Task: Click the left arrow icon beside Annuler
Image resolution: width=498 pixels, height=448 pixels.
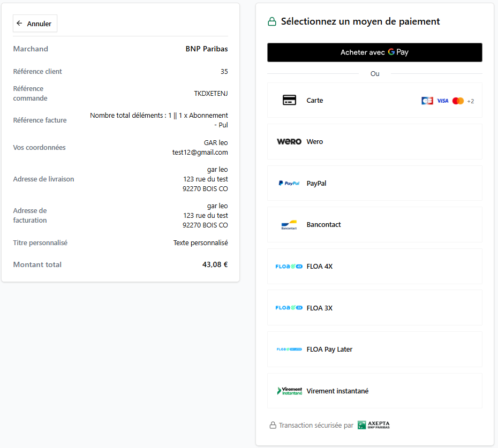Action: 19,23
